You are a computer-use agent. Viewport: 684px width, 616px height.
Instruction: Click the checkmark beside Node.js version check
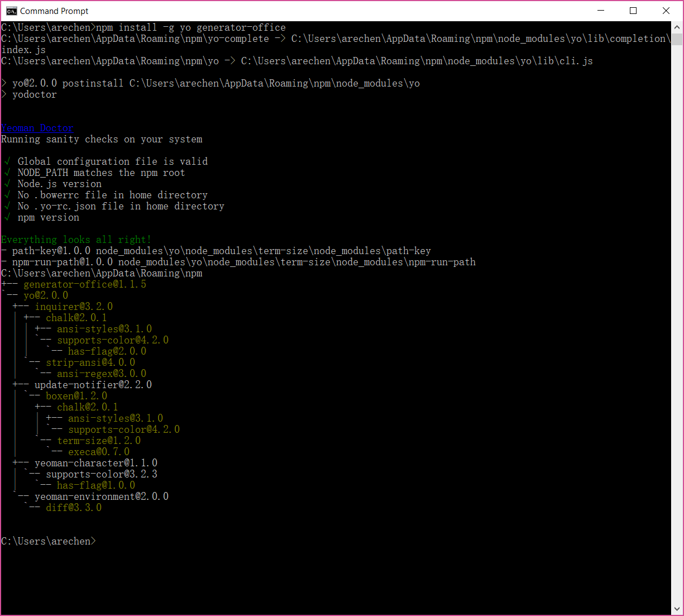6,184
